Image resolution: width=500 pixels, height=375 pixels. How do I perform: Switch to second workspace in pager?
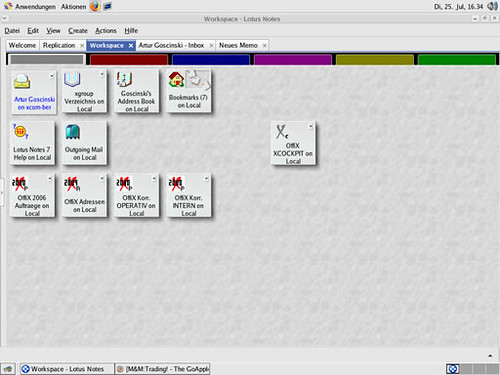[466, 369]
